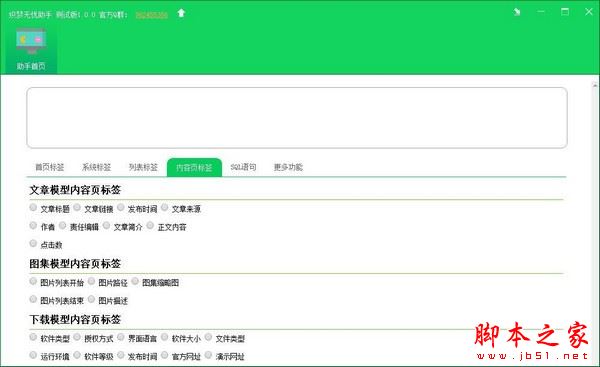Select the 运行环境 radio button
The image size is (600, 367).
click(33, 355)
